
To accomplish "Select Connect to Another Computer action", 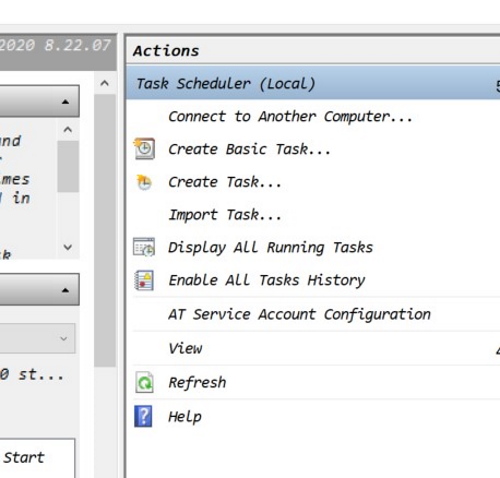I will click(x=290, y=117).
